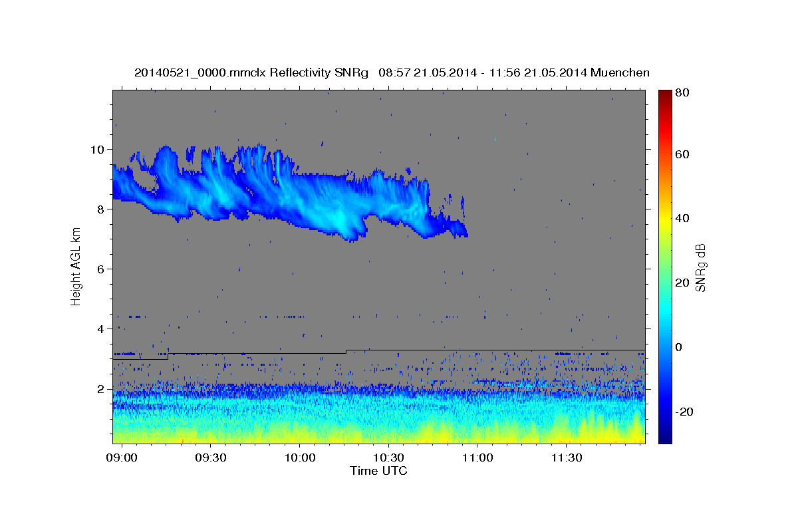Image resolution: width=798 pixels, height=532 pixels.
Task: Click the 10:30 time tick label
Action: [388, 458]
